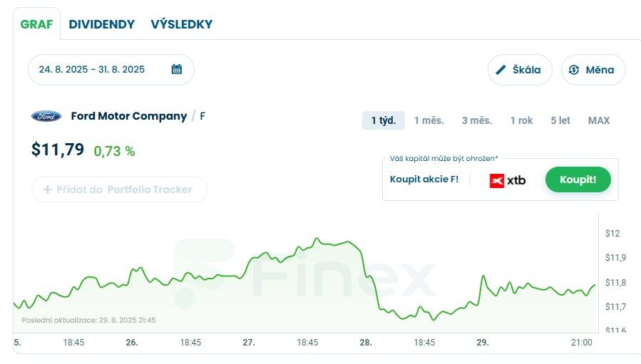The width and height of the screenshot is (641, 364).
Task: Open the VÝSLEDKY tab
Action: coord(181,24)
